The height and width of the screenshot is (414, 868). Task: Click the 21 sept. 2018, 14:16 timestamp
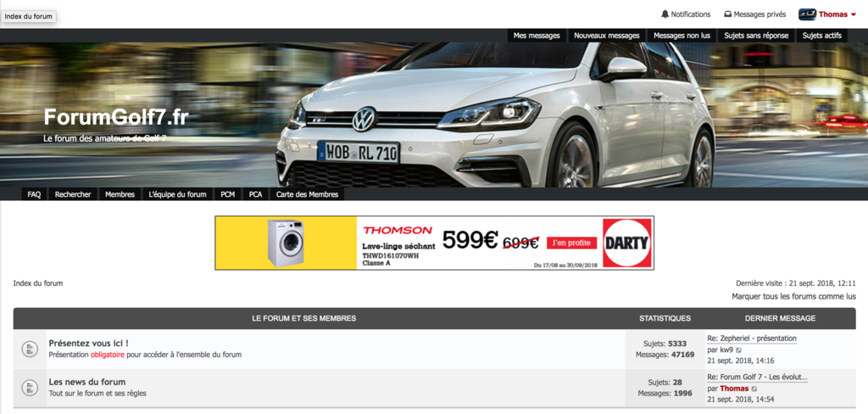point(741,361)
